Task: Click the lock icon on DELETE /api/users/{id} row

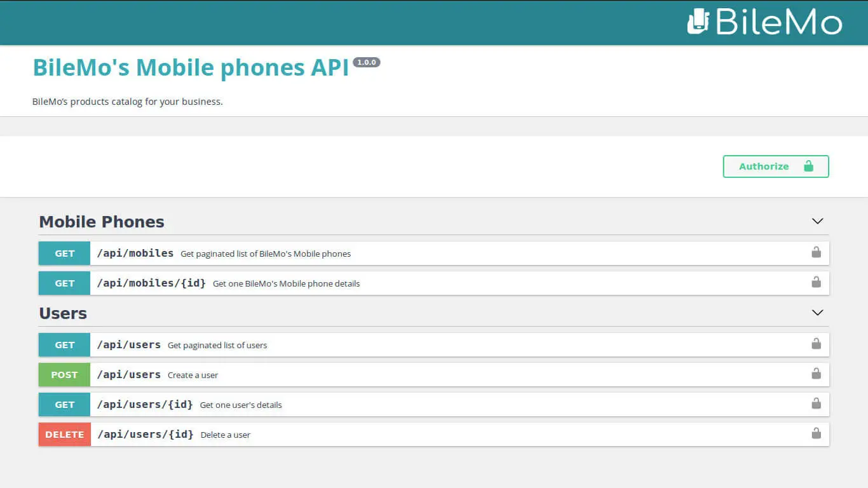Action: 816,433
